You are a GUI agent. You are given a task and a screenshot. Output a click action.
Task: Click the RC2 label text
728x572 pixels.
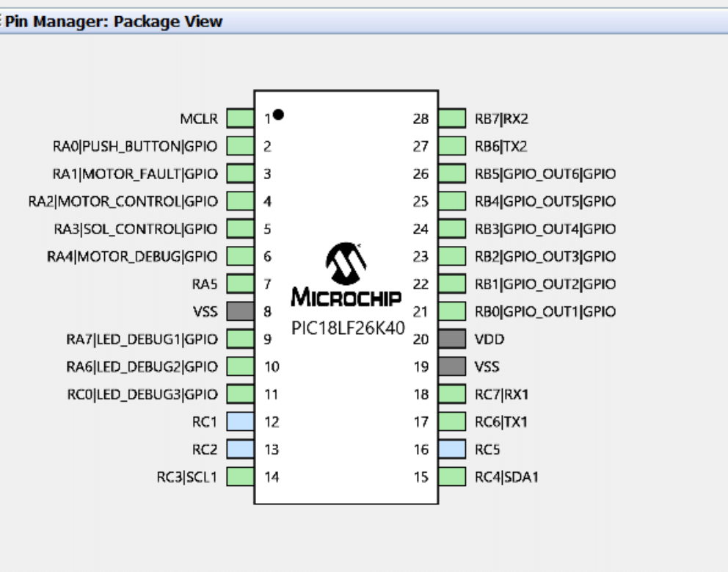coord(205,449)
